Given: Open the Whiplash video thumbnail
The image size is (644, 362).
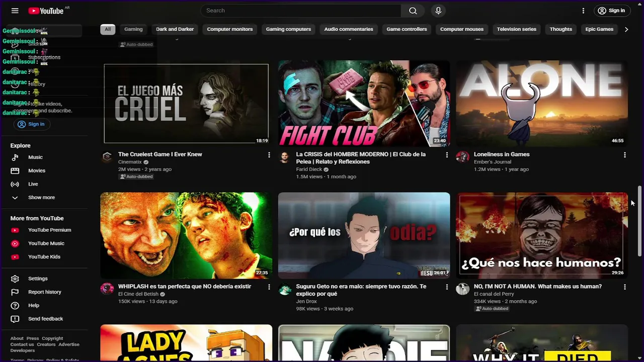Looking at the screenshot, I should coord(186,235).
